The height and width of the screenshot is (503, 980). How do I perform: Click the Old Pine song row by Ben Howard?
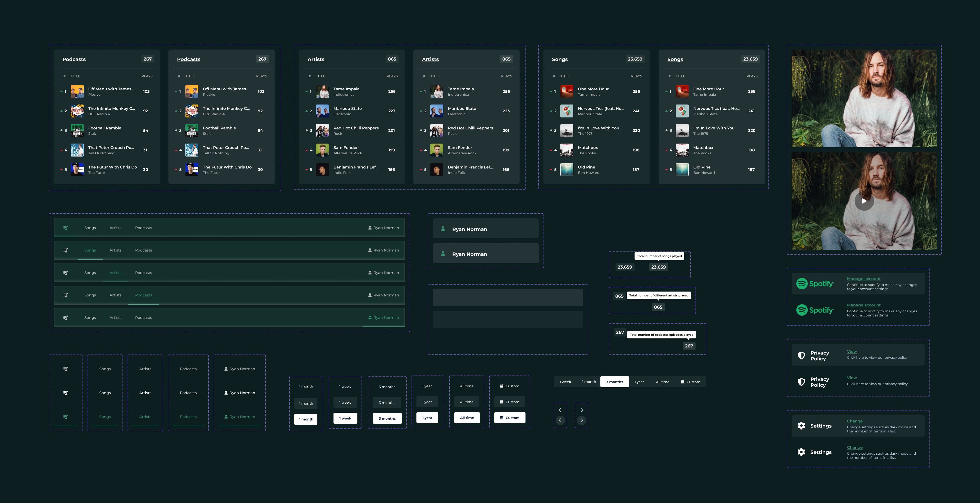click(596, 169)
